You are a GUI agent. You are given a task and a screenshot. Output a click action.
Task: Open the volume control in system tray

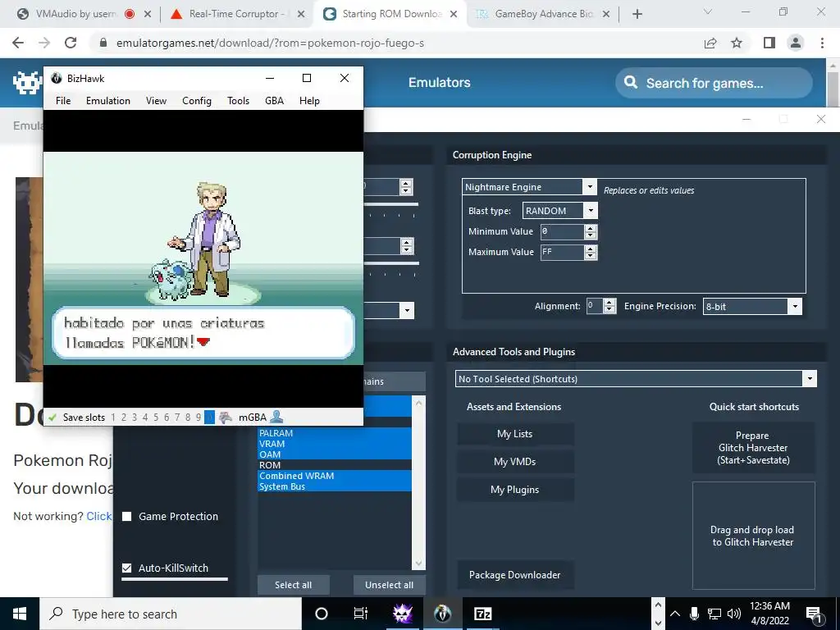click(734, 614)
